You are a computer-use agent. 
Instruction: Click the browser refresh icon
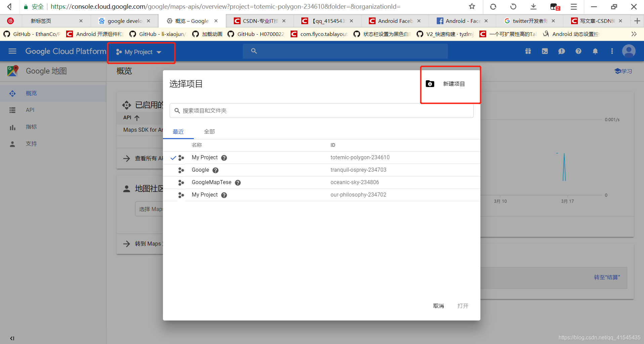[493, 6]
